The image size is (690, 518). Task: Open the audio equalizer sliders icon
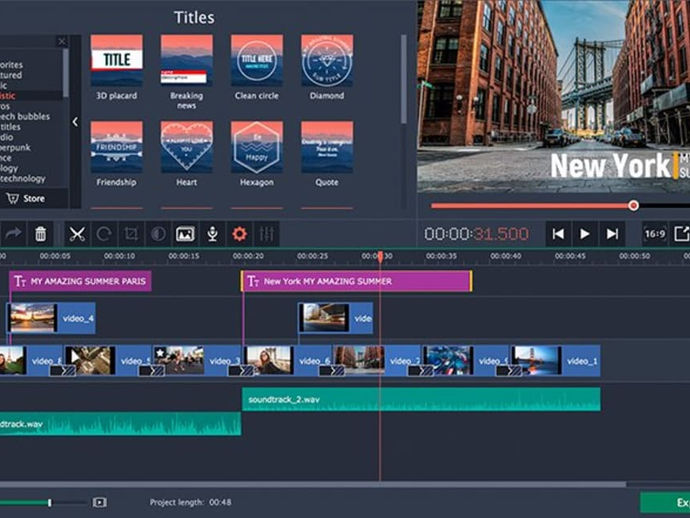point(267,234)
